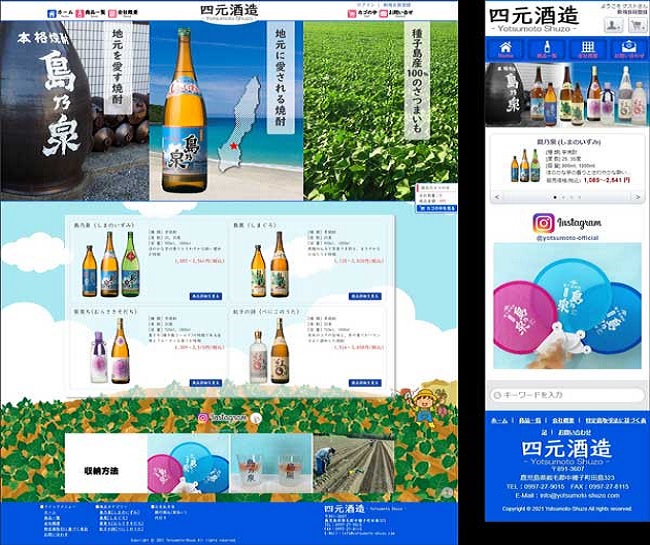Click the previous arrow in mobile product carousel
Screen dimensions: 650x545
click(497, 197)
